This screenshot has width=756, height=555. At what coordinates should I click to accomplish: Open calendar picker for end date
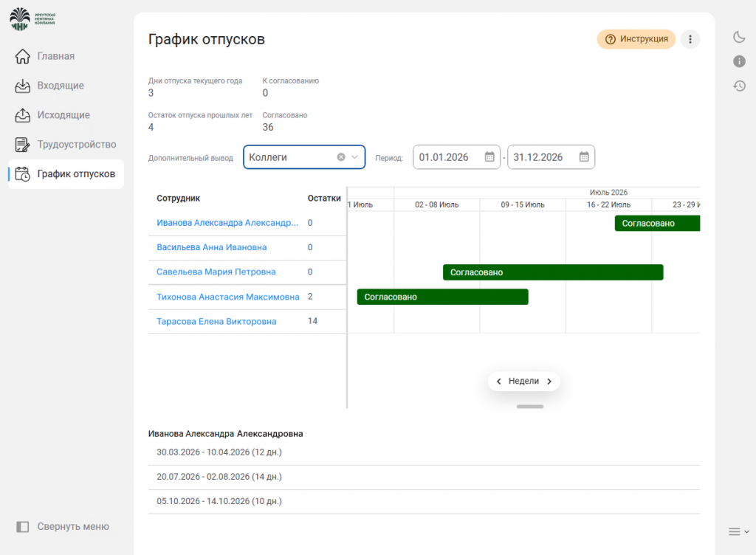tap(584, 156)
